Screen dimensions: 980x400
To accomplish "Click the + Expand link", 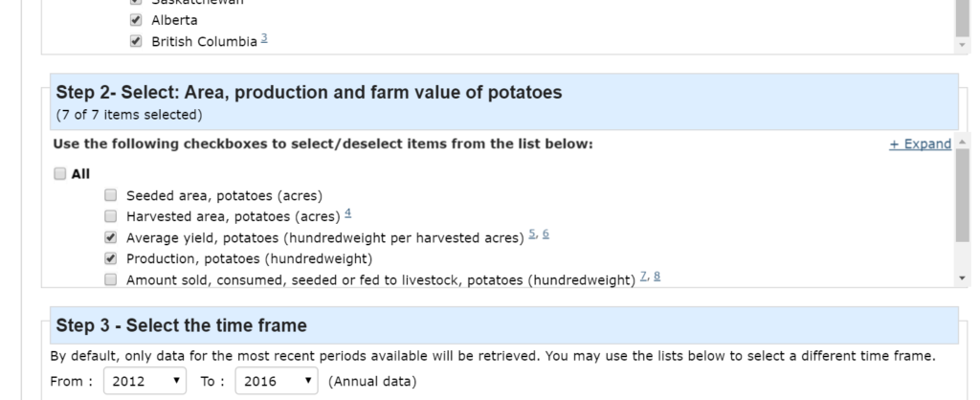I will (920, 144).
